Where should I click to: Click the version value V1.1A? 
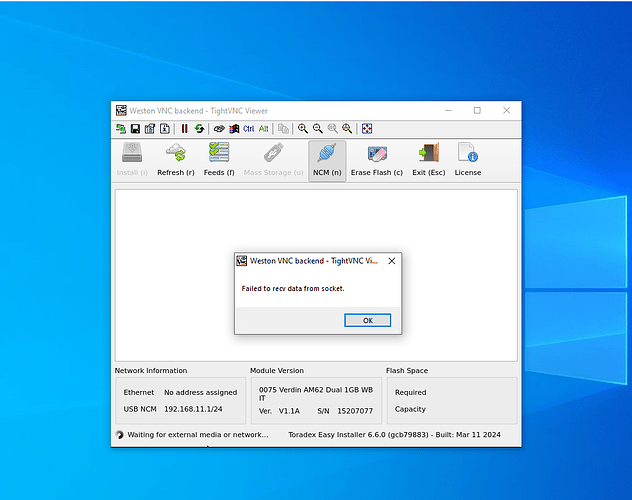[289, 411]
